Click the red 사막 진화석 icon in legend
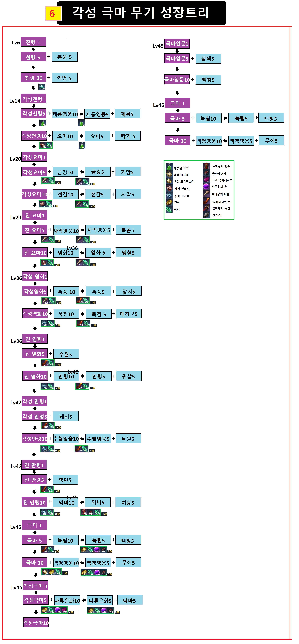299x644 pixels. pyautogui.click(x=169, y=188)
